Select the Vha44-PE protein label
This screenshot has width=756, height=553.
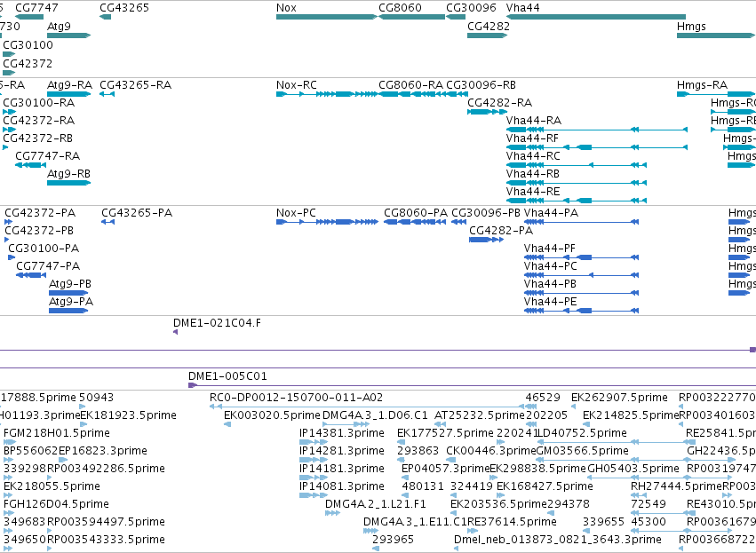click(x=550, y=302)
